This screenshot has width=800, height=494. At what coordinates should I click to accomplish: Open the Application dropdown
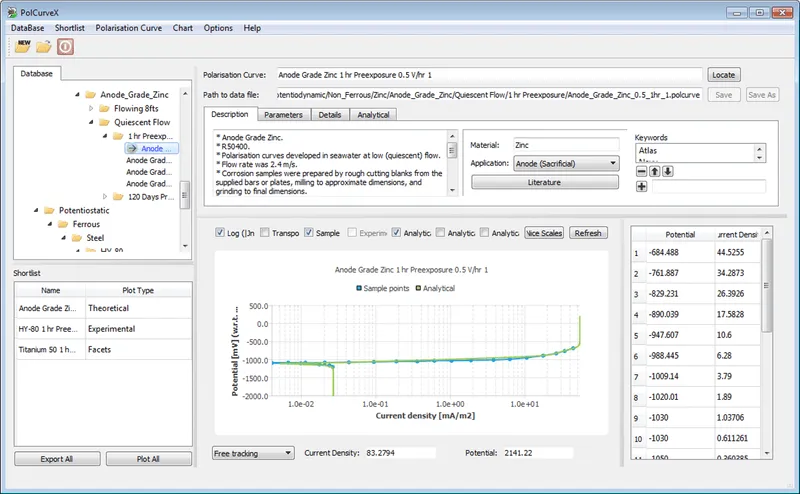(565, 163)
